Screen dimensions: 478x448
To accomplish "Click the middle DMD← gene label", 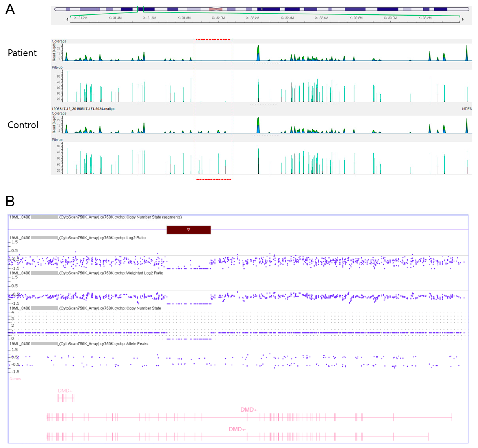I will coord(249,410).
